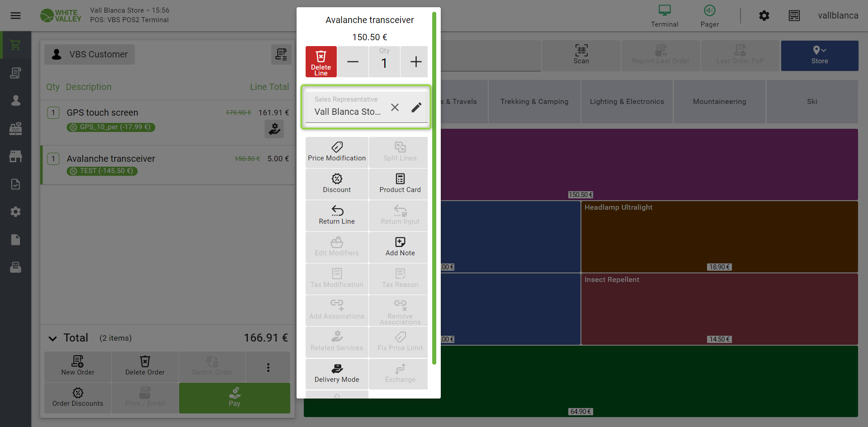The height and width of the screenshot is (427, 868).
Task: Choose Delivery Mode for this line
Action: tap(337, 374)
